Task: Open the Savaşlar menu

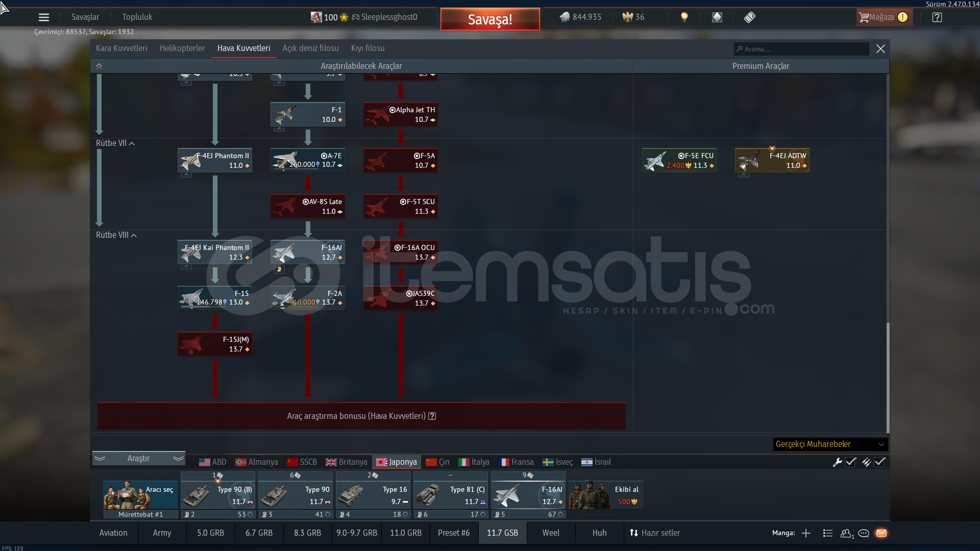Action: click(x=85, y=17)
